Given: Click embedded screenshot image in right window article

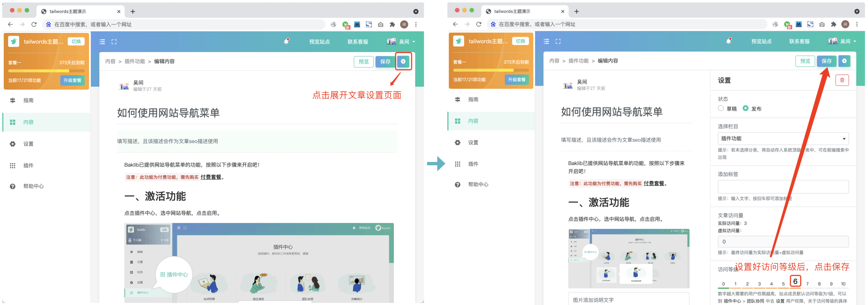Looking at the screenshot, I should (628, 258).
